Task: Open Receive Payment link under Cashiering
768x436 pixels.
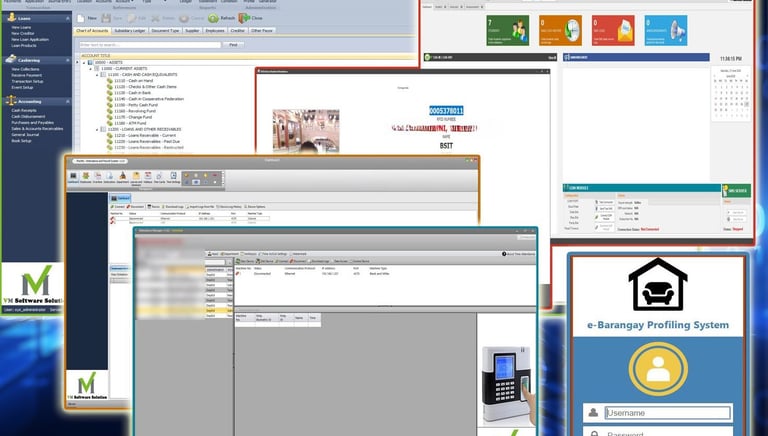Action: click(x=26, y=75)
